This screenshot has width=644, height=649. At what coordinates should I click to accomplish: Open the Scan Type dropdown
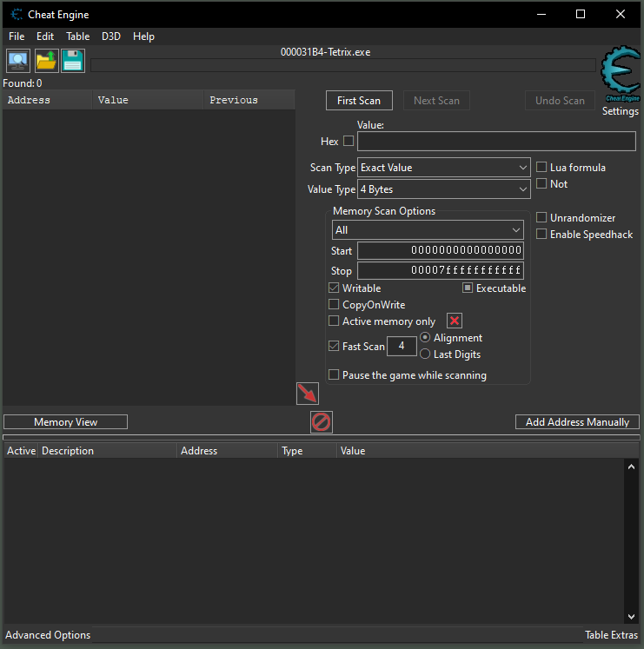tap(444, 168)
